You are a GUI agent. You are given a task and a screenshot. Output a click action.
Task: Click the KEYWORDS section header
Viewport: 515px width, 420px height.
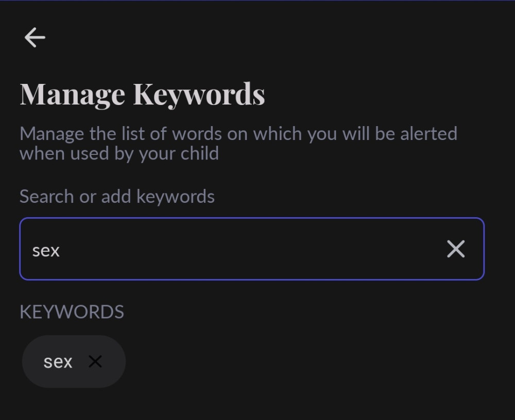[72, 311]
